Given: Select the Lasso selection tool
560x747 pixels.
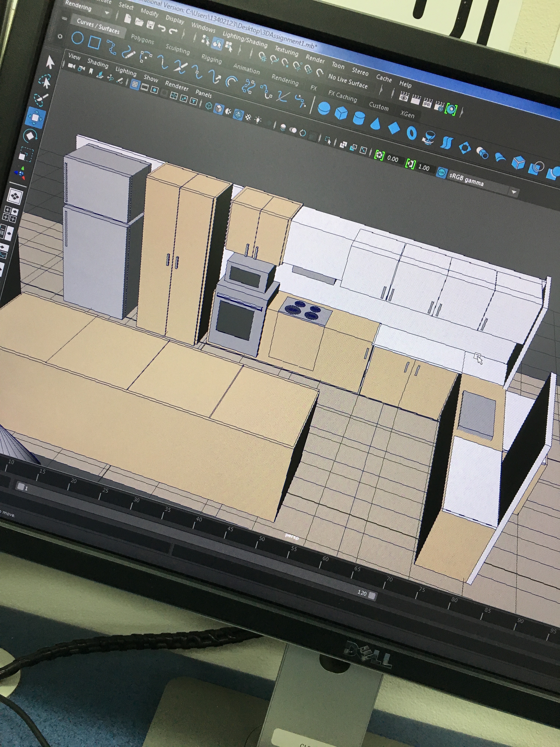Looking at the screenshot, I should (x=45, y=81).
